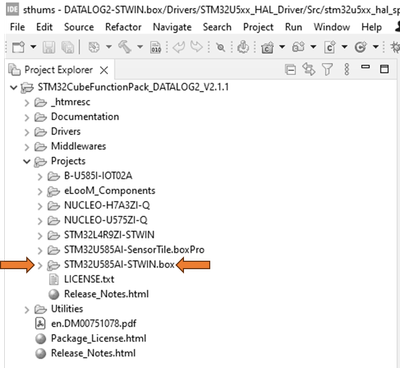Screen dimensions: 400x368
Task: Select en.DM00751078.pdf file
Action: pyautogui.click(x=94, y=323)
